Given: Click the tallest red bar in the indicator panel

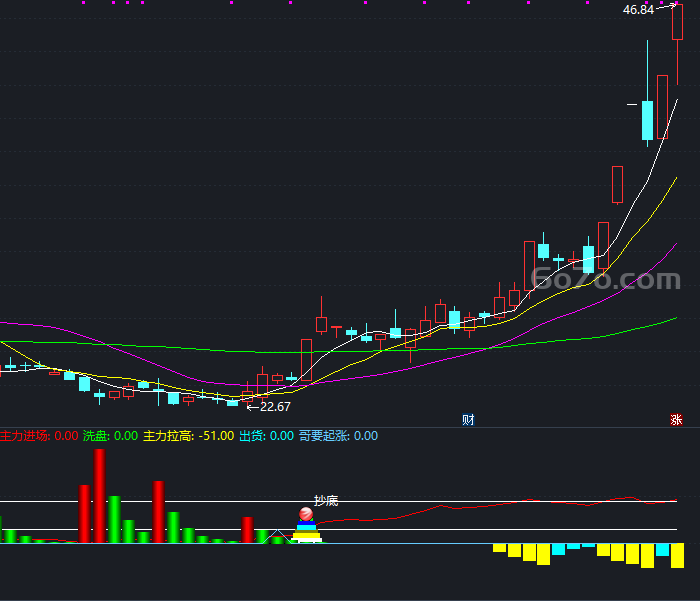Looking at the screenshot, I should [x=100, y=496].
